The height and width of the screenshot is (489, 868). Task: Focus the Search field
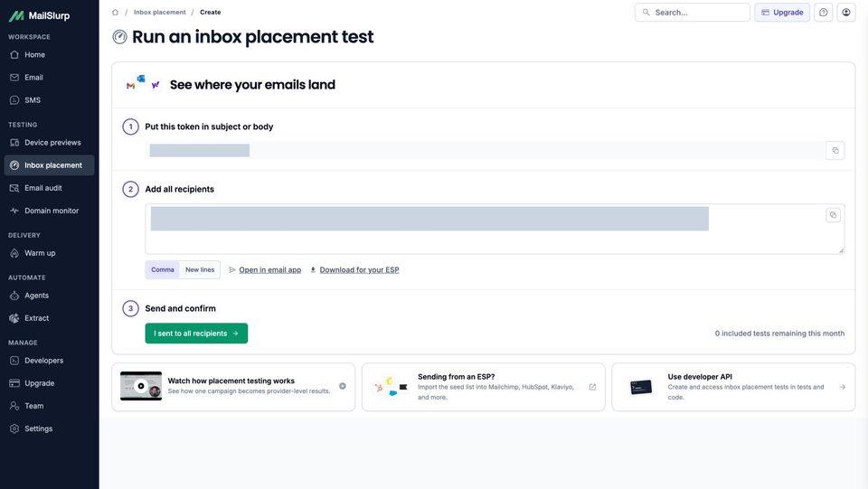(692, 12)
